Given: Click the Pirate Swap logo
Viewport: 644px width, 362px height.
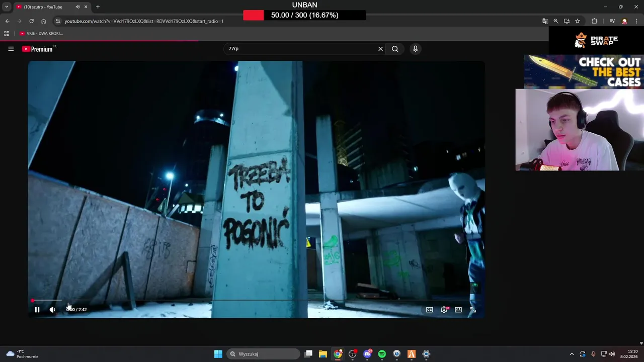Looking at the screenshot, I should (596, 40).
